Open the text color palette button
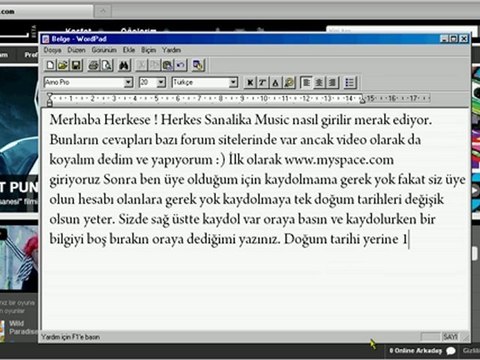The image size is (480, 360). point(289,82)
